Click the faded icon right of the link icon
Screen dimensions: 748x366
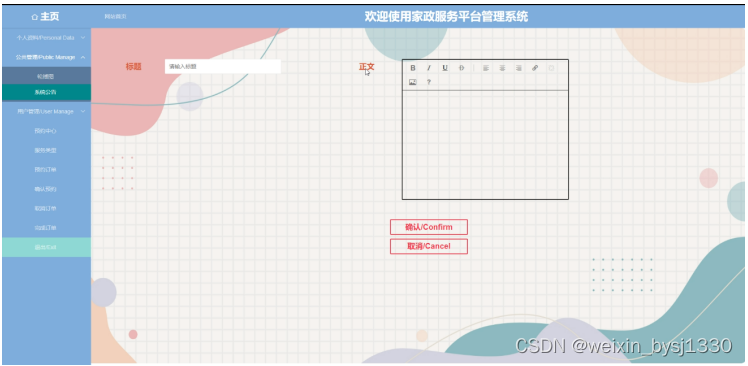click(551, 68)
